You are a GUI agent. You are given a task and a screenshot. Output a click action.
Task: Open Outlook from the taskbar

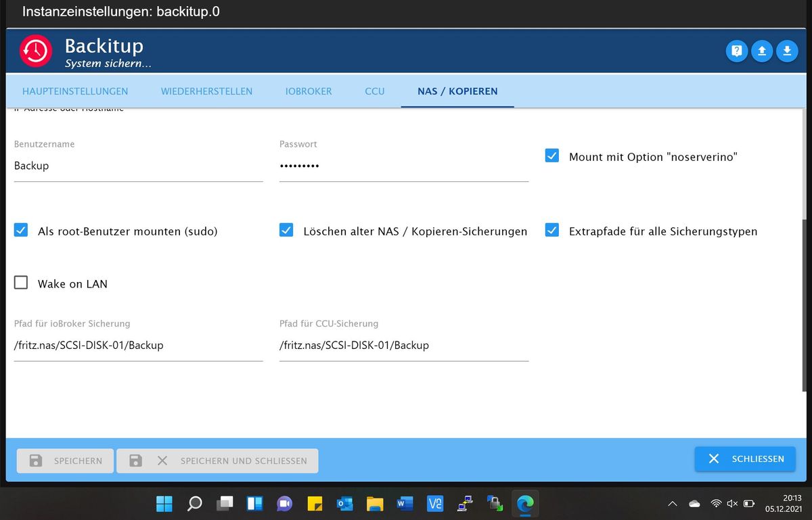tap(344, 503)
